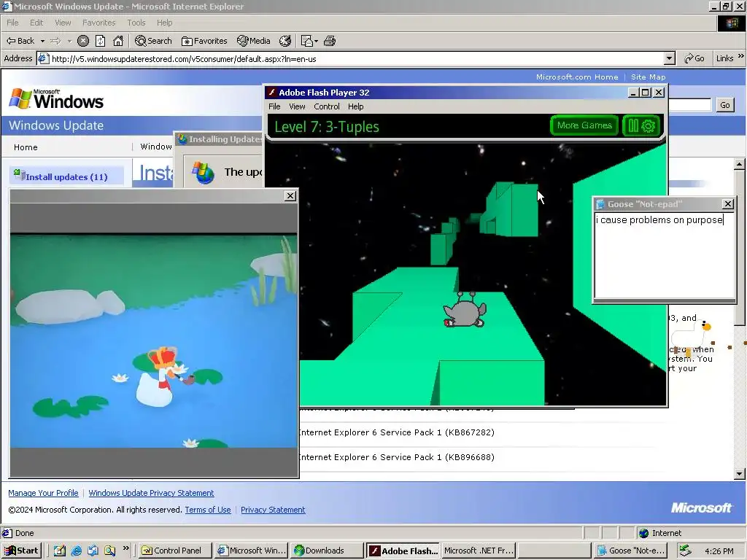Screen dimensions: 747x560
Task: Open the Control menu in Adobe Flash Player
Action: click(326, 106)
